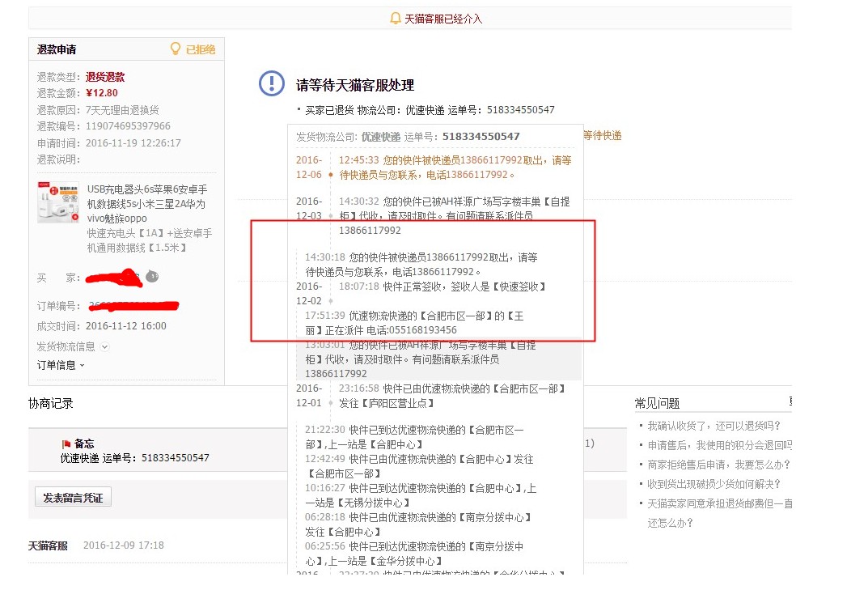868x607 pixels.
Task: Click the memo tracking number 518334550547
Action: pos(176,457)
